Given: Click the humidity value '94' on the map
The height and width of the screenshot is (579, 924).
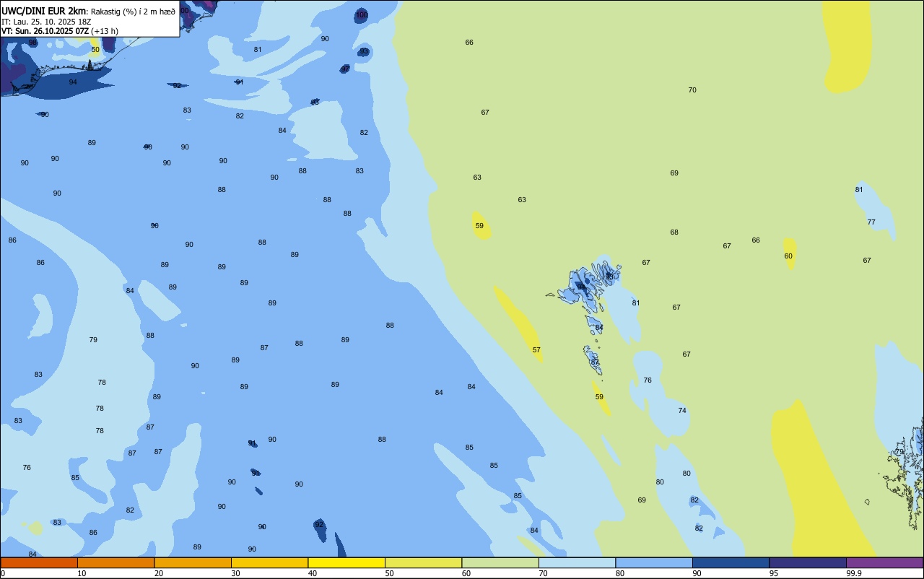Looking at the screenshot, I should [73, 82].
